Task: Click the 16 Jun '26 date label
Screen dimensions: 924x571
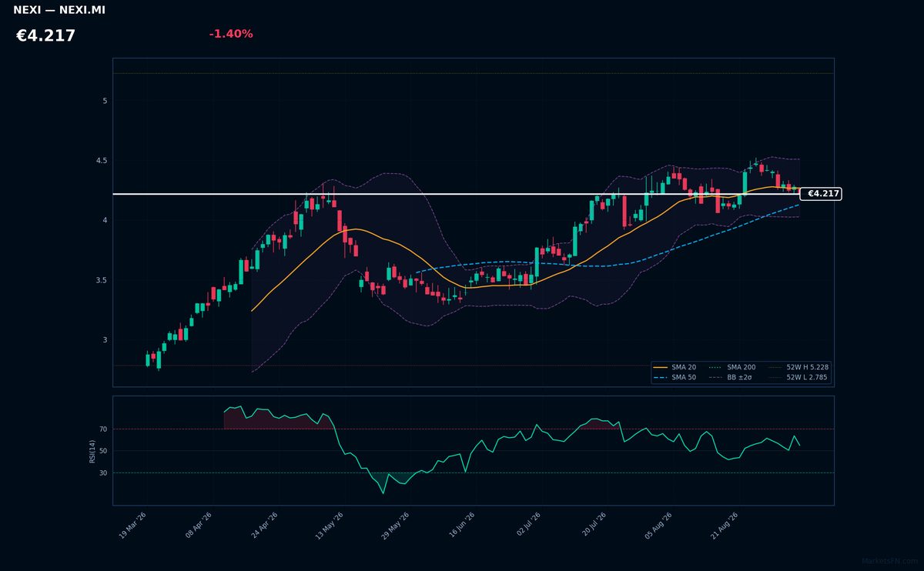Action: (x=461, y=526)
